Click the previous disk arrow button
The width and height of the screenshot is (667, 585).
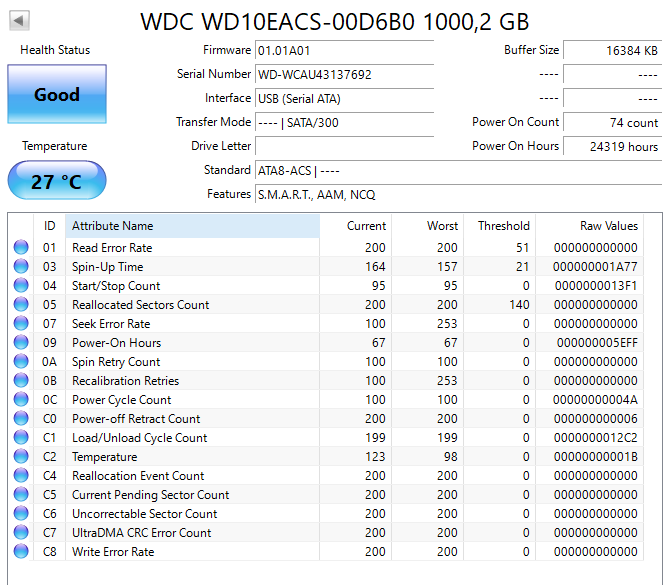[x=19, y=20]
